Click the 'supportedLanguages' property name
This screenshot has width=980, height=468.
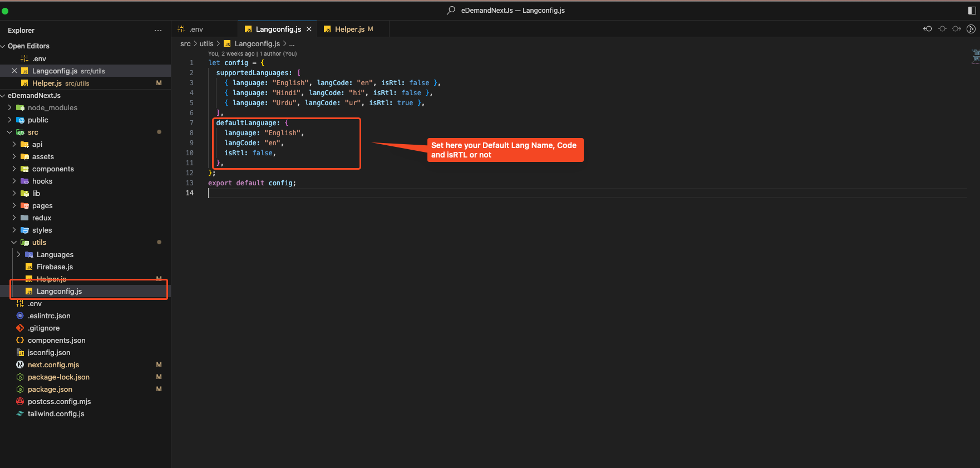pos(252,73)
